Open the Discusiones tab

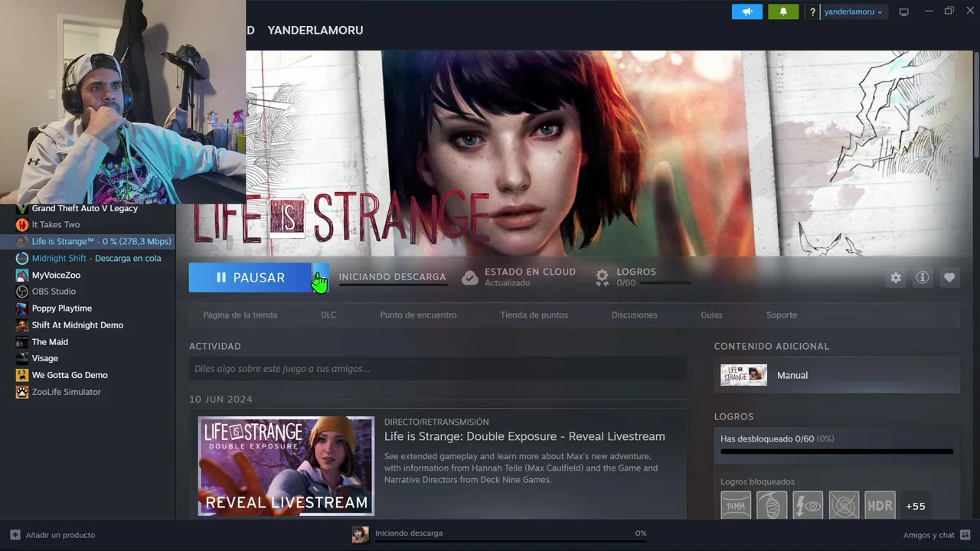tap(634, 315)
